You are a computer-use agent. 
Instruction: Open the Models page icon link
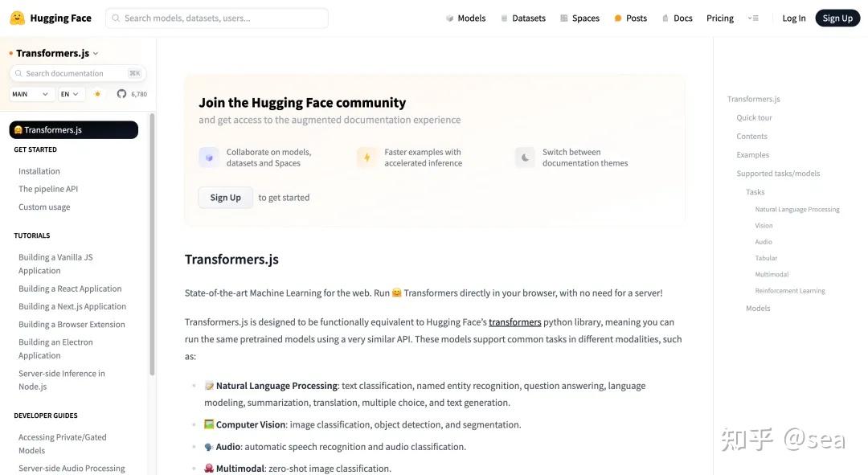[450, 18]
